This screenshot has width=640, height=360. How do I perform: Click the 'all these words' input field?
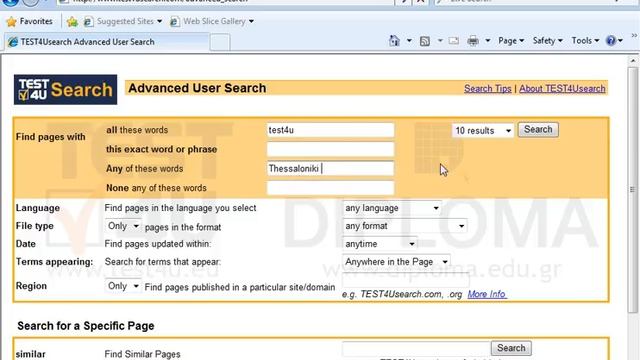coord(330,130)
